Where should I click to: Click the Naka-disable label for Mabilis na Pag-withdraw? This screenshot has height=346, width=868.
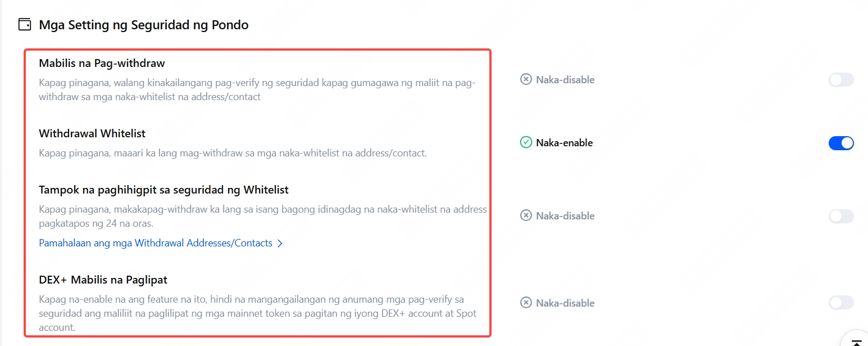click(x=565, y=80)
